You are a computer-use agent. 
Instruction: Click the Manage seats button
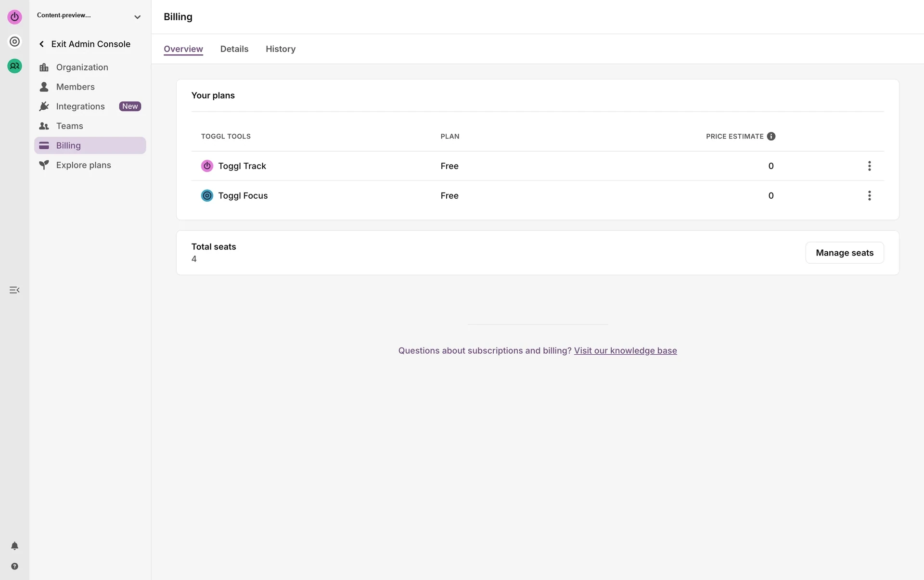tap(845, 253)
